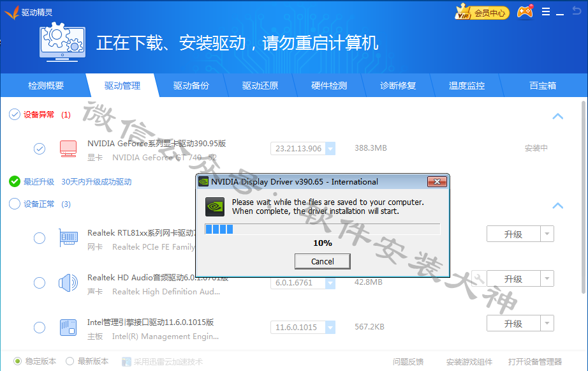The height and width of the screenshot is (371, 588).
Task: Open the Intel version 11.6.0.1015 dropdown
Action: tap(330, 327)
